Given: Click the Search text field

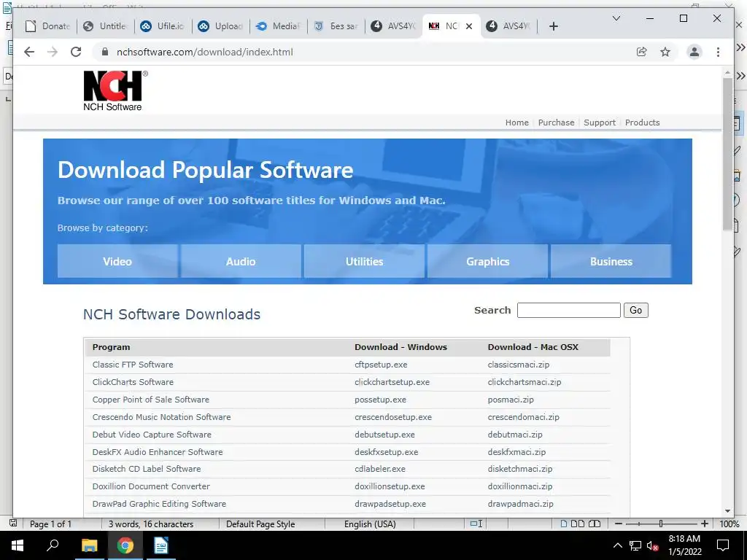Looking at the screenshot, I should 569,310.
